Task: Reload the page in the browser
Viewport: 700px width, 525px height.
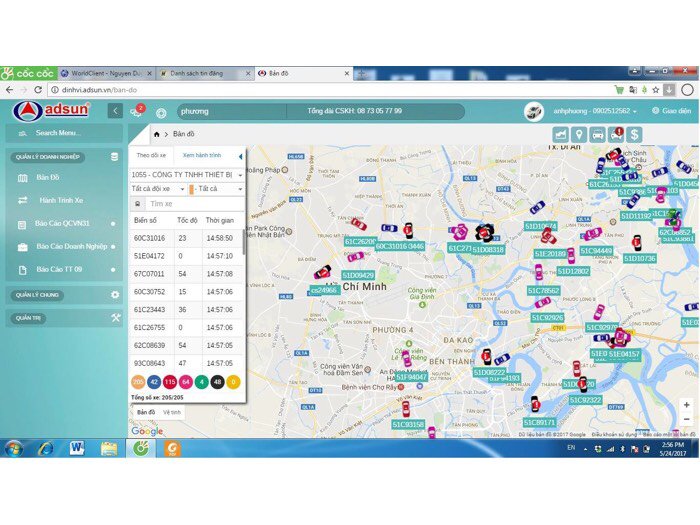Action: [38, 90]
